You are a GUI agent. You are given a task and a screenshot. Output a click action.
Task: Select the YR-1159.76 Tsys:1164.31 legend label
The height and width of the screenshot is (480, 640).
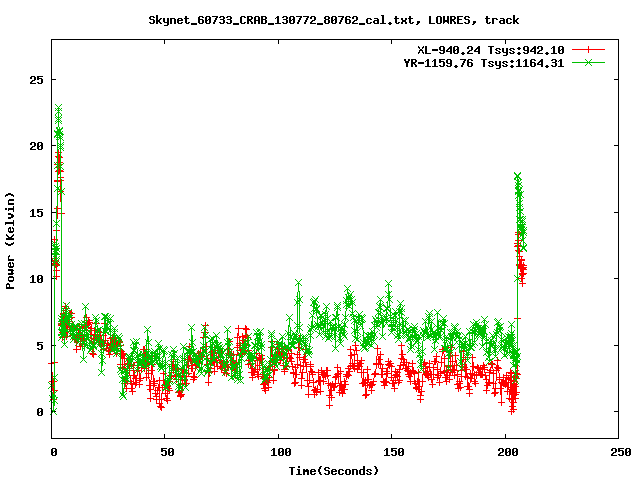(x=484, y=63)
